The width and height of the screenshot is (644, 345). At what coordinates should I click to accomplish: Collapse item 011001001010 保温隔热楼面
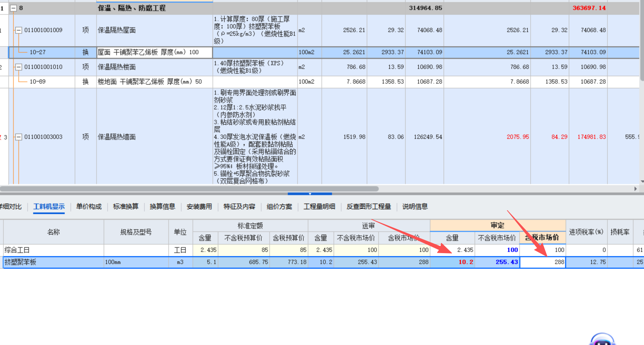click(x=19, y=67)
